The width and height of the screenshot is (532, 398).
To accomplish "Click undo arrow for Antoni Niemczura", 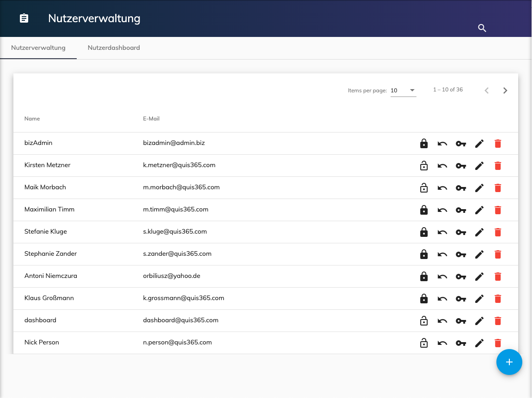I will 442,277.
